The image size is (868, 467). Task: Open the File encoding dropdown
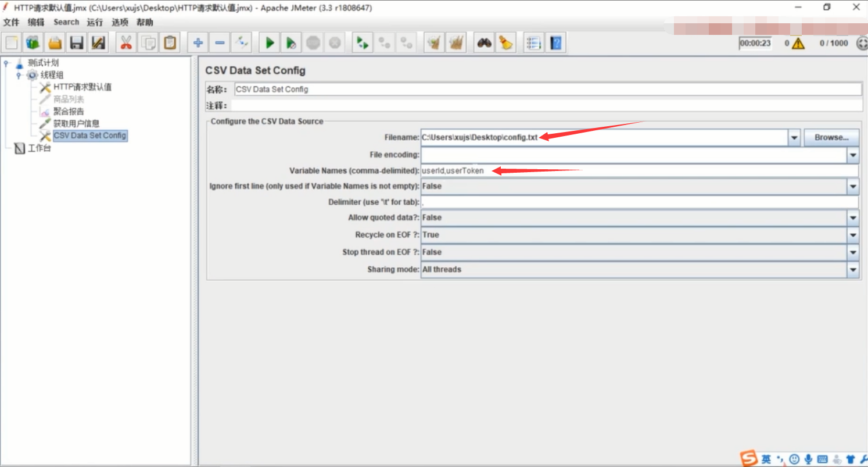point(853,155)
